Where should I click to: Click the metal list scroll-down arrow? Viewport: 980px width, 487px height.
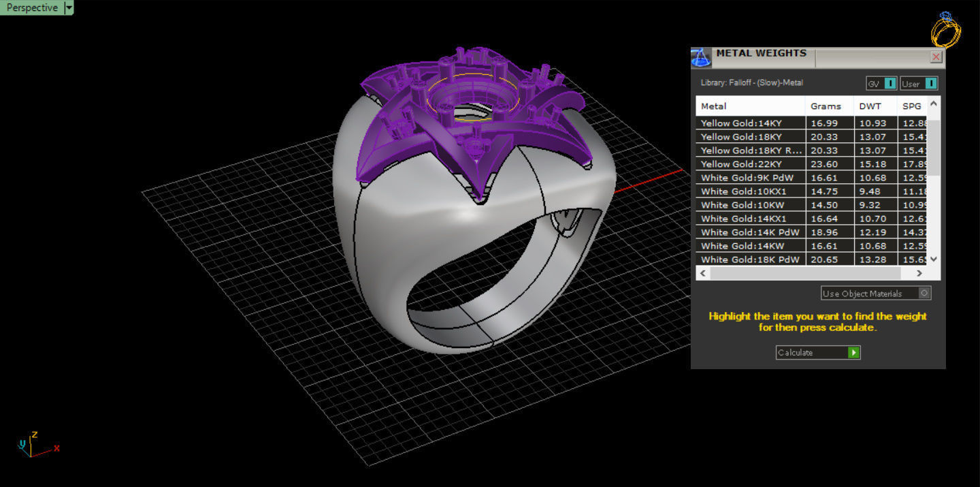[x=934, y=259]
